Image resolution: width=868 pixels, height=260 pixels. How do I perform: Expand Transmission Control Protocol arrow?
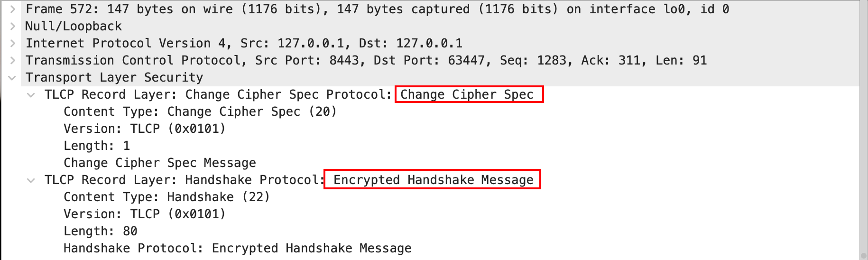(13, 60)
